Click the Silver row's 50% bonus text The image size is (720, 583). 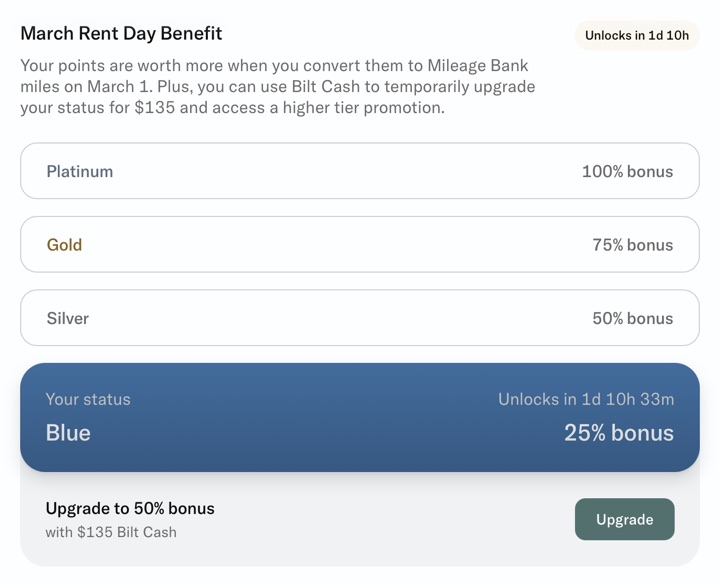click(x=632, y=318)
